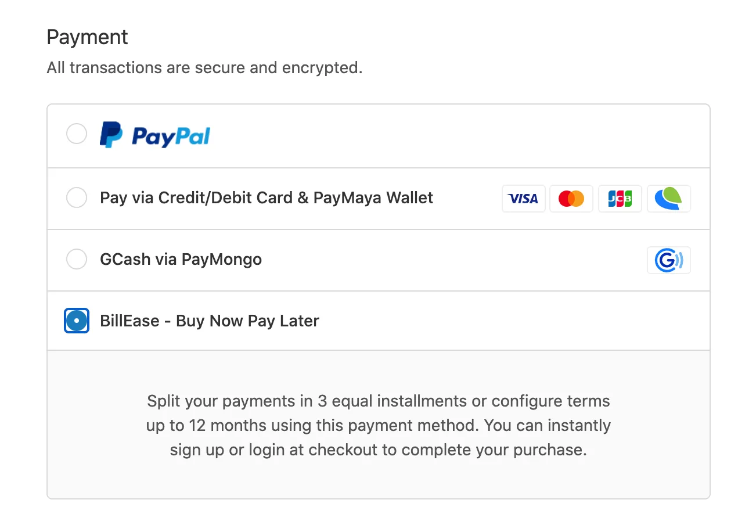The height and width of the screenshot is (532, 756).
Task: Choose the Credit/Debit Card & PayMaya radio button
Action: [77, 197]
